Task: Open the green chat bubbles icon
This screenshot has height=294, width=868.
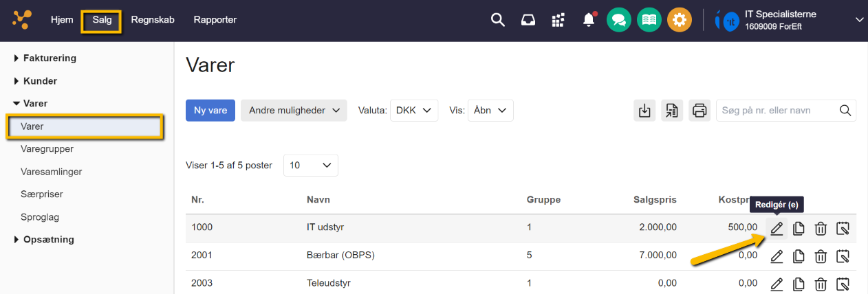Action: tap(619, 20)
